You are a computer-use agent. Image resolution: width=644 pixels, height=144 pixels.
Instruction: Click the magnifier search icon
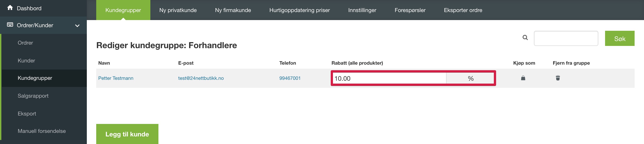pos(525,38)
